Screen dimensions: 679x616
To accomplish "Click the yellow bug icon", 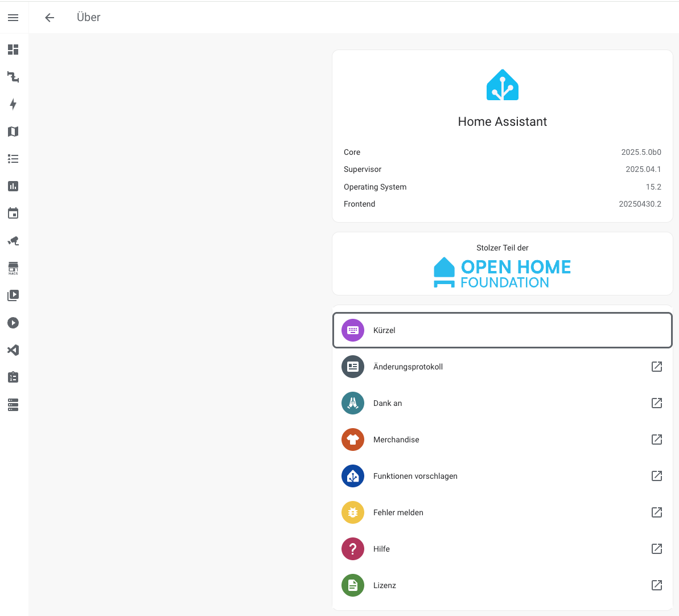I will [353, 512].
